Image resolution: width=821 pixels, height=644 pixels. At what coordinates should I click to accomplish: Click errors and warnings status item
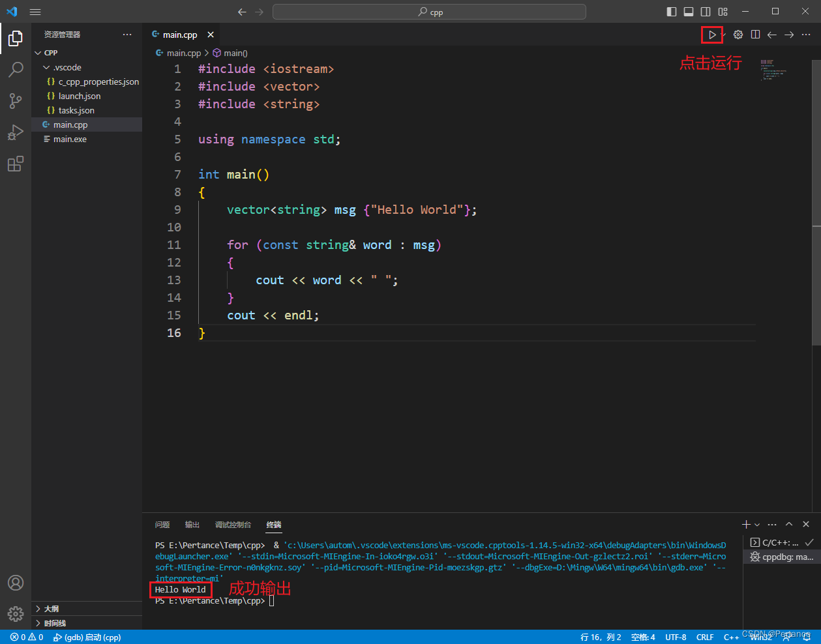click(x=27, y=637)
